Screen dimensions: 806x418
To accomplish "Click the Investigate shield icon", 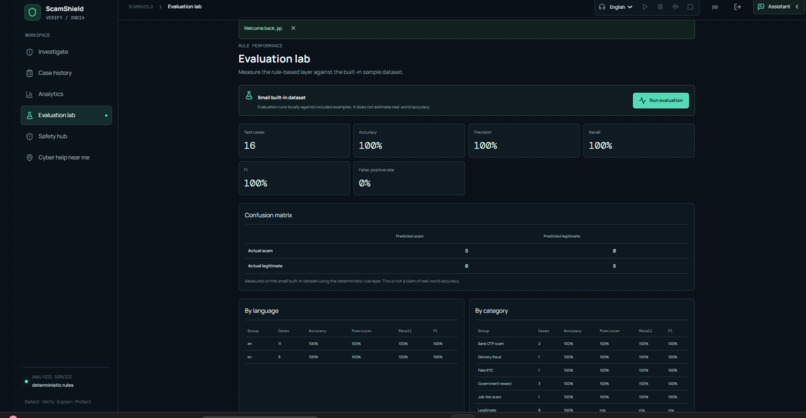I will pos(29,52).
